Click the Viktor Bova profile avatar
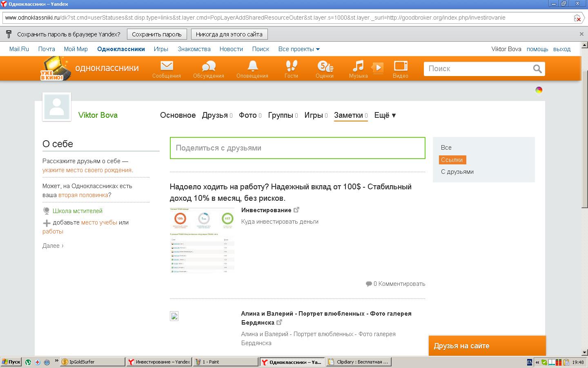The height and width of the screenshot is (368, 588). (x=56, y=107)
